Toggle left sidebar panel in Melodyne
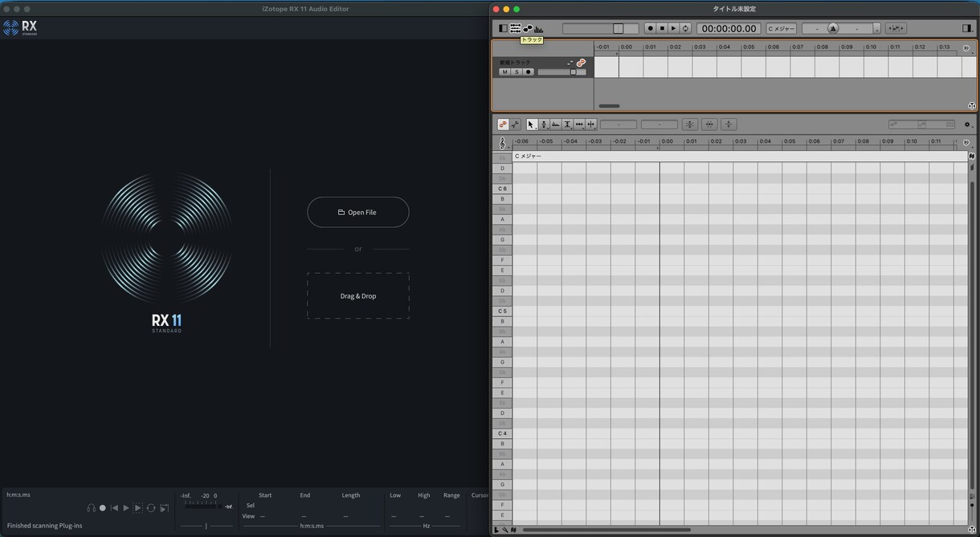980x537 pixels. point(503,28)
